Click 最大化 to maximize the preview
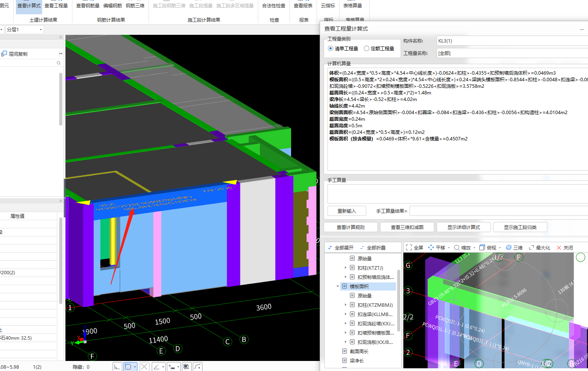This screenshot has width=588, height=371. click(x=539, y=248)
